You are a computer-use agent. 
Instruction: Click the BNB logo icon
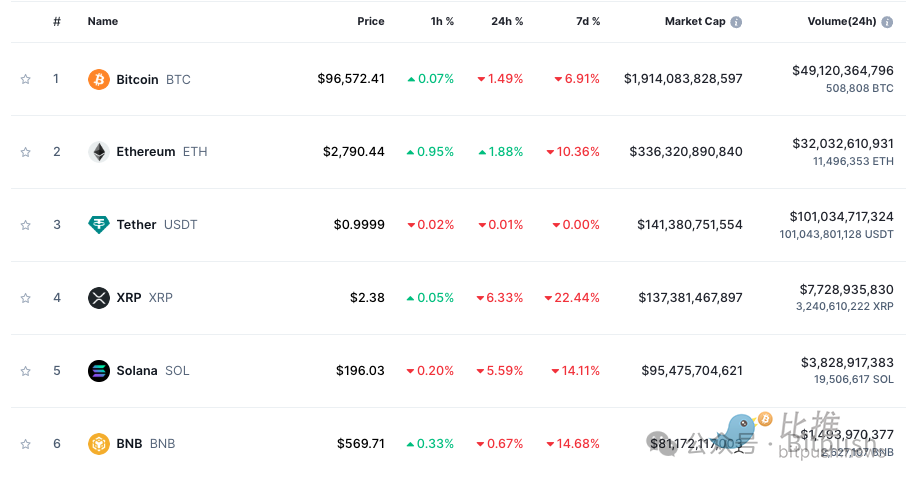click(x=98, y=444)
